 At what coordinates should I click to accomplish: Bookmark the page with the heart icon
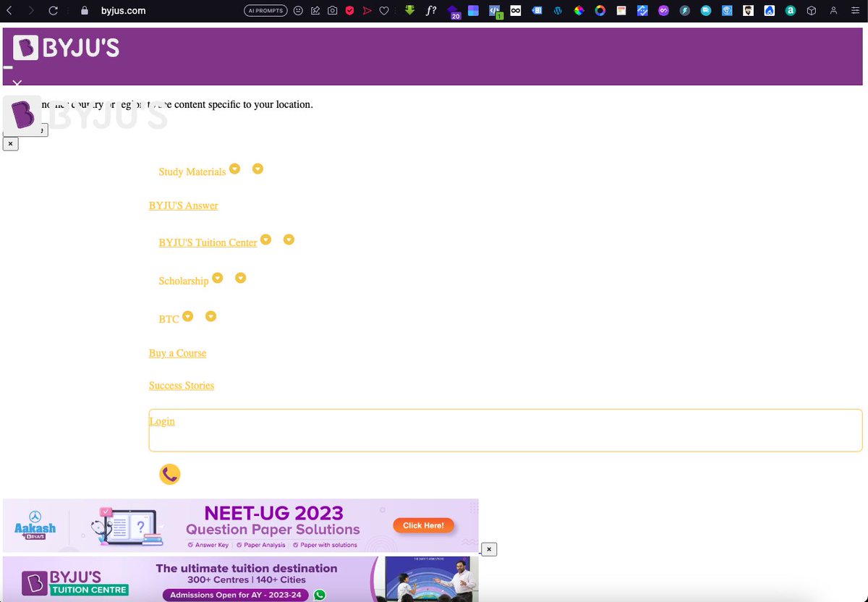[x=384, y=11]
